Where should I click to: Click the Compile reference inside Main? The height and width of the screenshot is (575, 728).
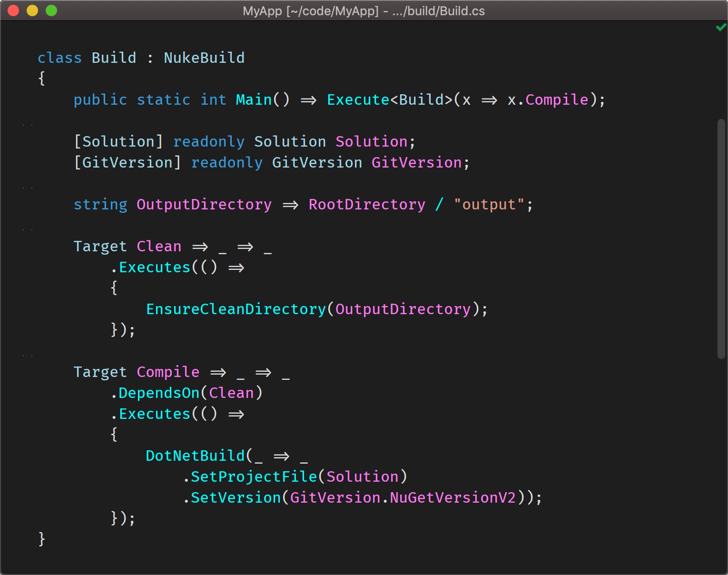click(556, 99)
